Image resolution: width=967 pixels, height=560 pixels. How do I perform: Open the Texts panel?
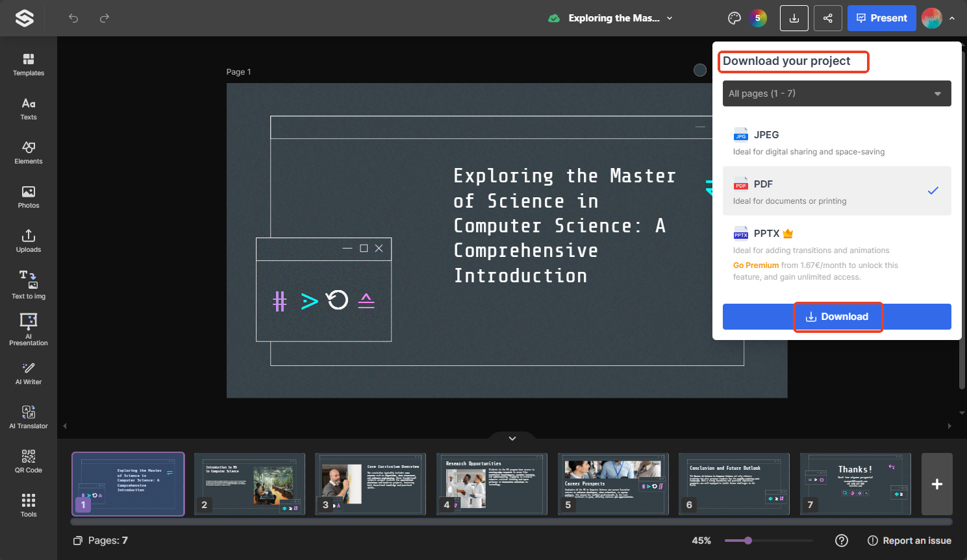coord(29,109)
